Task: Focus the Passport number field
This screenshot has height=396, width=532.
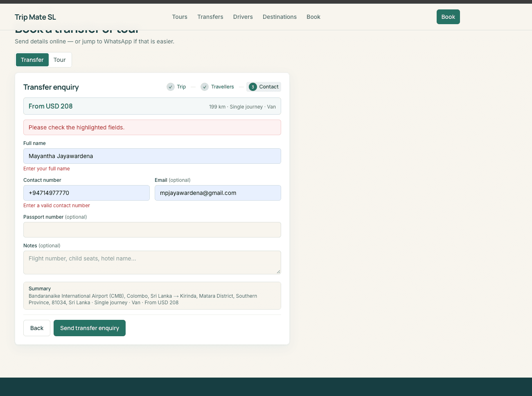Action: pos(152,230)
